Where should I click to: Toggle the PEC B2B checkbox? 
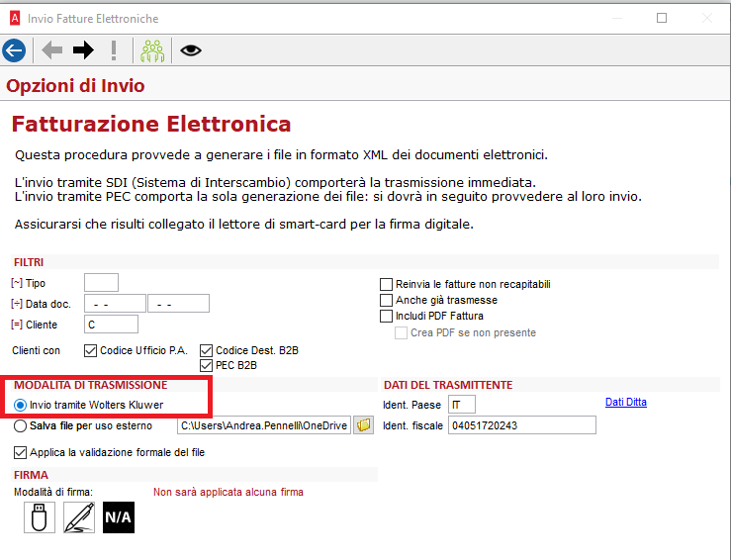[206, 365]
